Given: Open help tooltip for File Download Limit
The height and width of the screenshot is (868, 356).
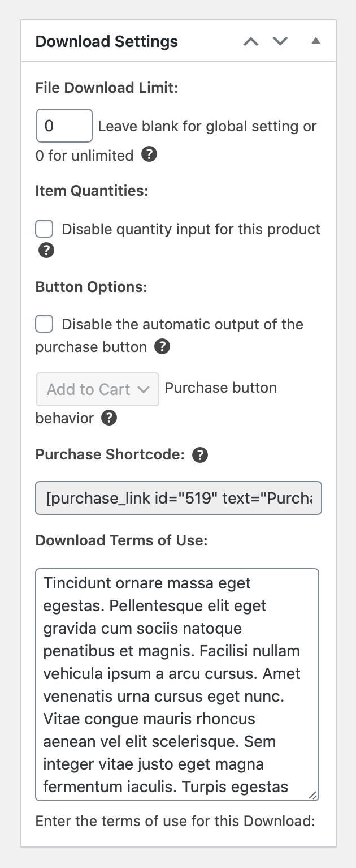Looking at the screenshot, I should 149,154.
